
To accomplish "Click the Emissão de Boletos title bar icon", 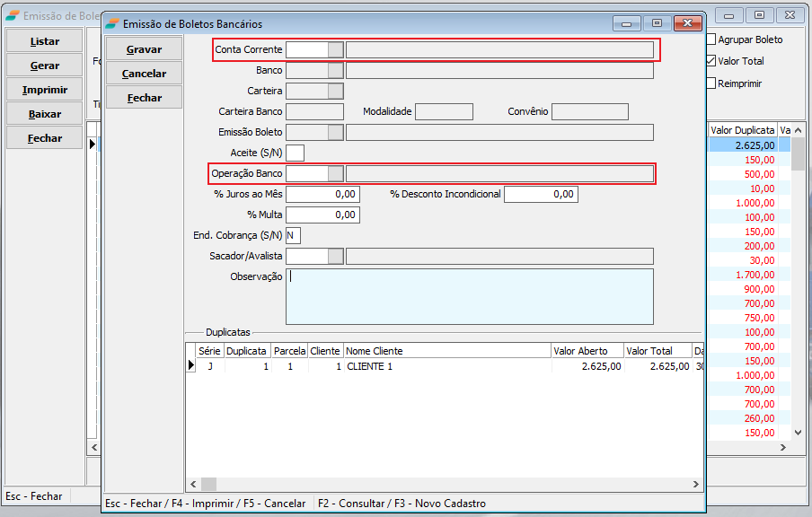I will click(x=111, y=24).
